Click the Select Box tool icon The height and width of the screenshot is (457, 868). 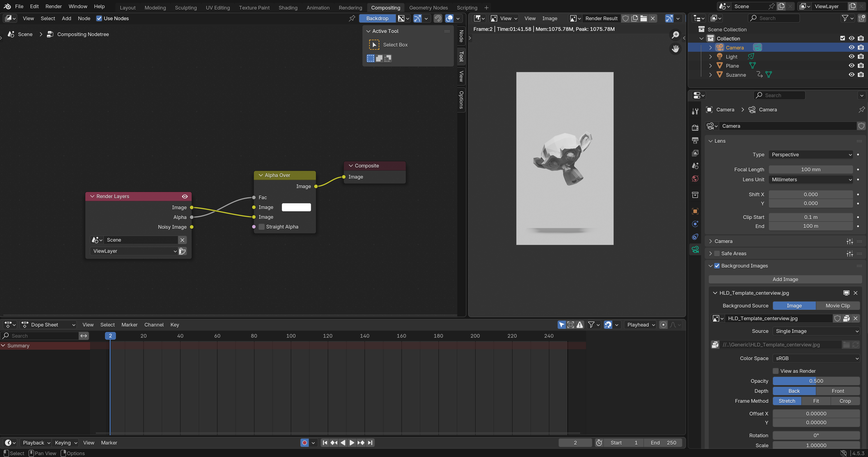point(374,45)
